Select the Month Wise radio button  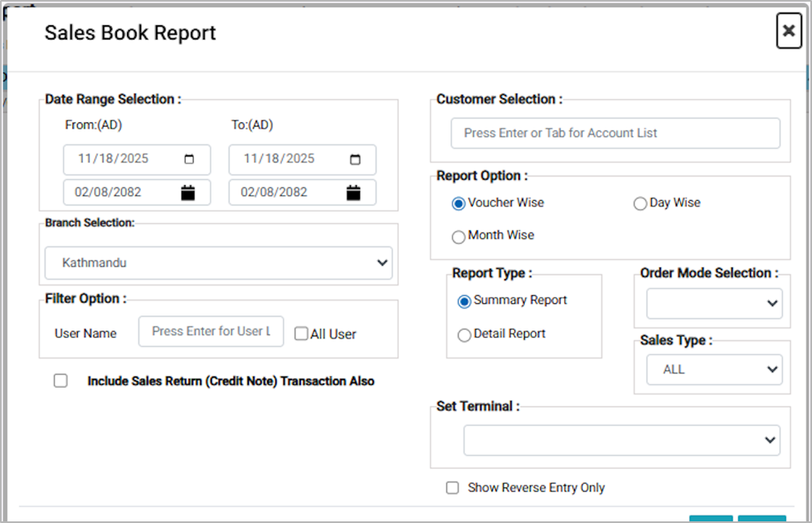pyautogui.click(x=459, y=237)
